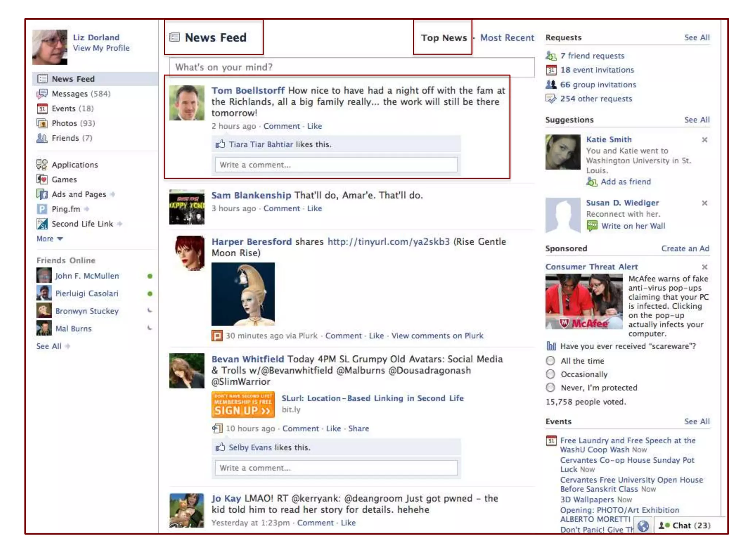
Task: Click the McAfee ad image
Action: 584,302
